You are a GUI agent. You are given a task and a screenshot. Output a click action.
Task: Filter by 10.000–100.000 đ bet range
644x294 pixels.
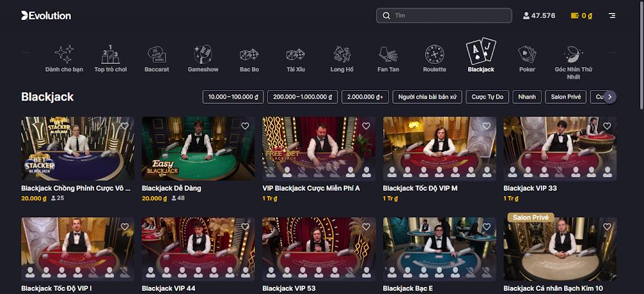tap(233, 97)
